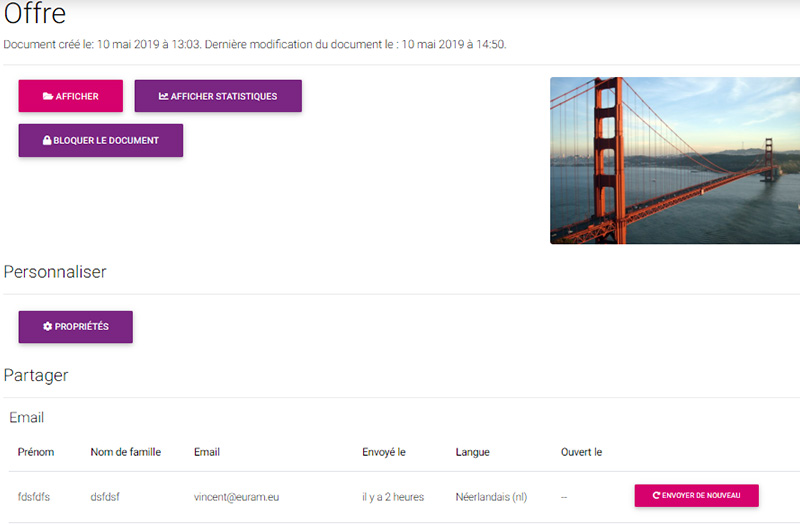Open Propriétés under the Personnaliser section

click(76, 327)
